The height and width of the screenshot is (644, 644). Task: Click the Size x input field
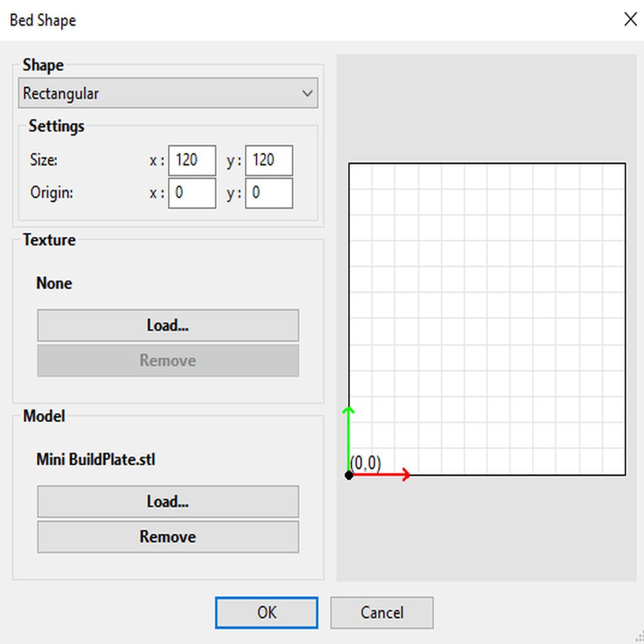pyautogui.click(x=192, y=160)
